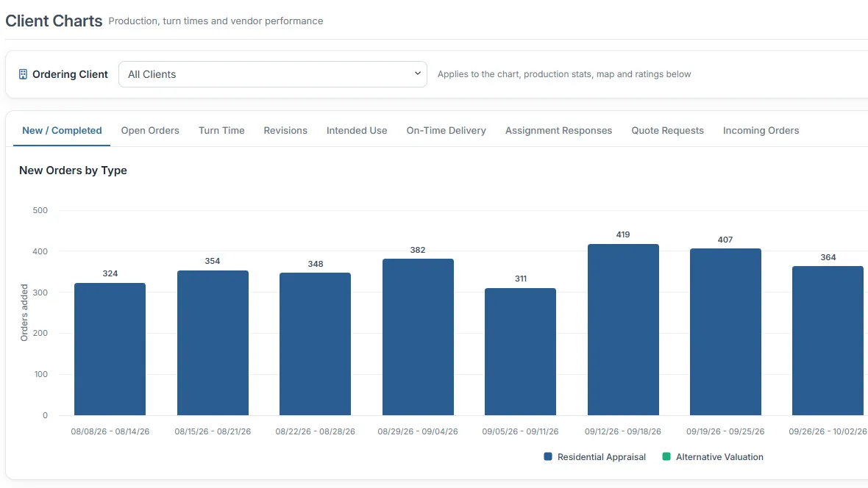The width and height of the screenshot is (868, 488).
Task: Open the Quote Requests tab
Action: pyautogui.click(x=668, y=131)
